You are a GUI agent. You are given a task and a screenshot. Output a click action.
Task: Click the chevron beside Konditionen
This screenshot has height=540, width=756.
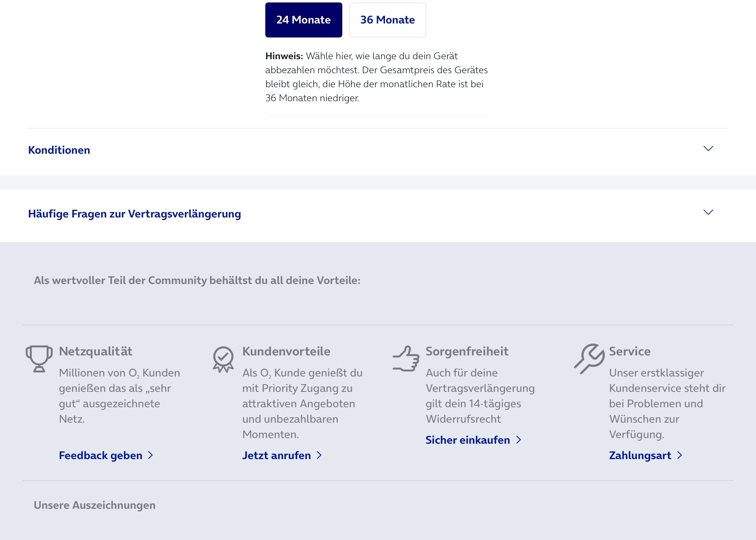708,149
